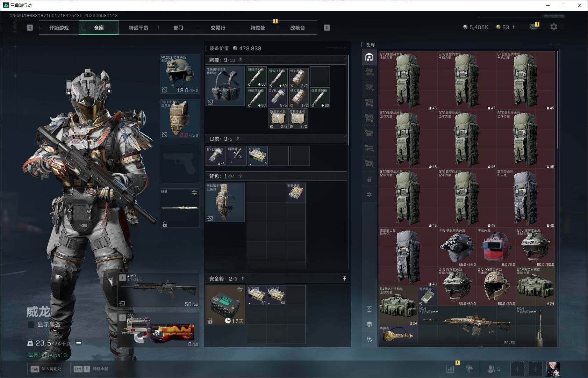588x378 pixels.
Task: Click the Q previous-tab key icon
Action: [30, 28]
